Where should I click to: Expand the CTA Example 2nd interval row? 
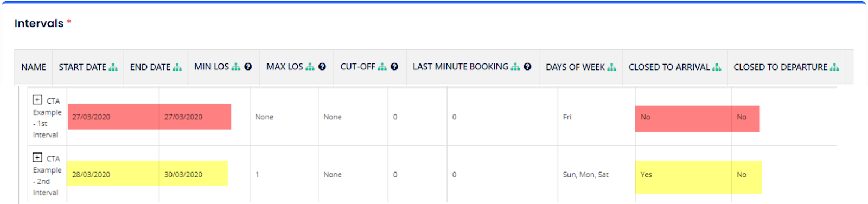(37, 157)
